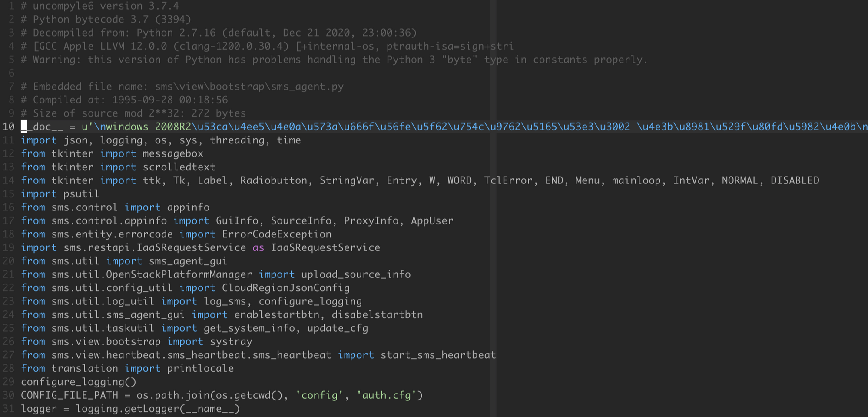Image resolution: width=868 pixels, height=417 pixels.
Task: Click 'disabelstartbtn' on line 24
Action: pos(377,315)
